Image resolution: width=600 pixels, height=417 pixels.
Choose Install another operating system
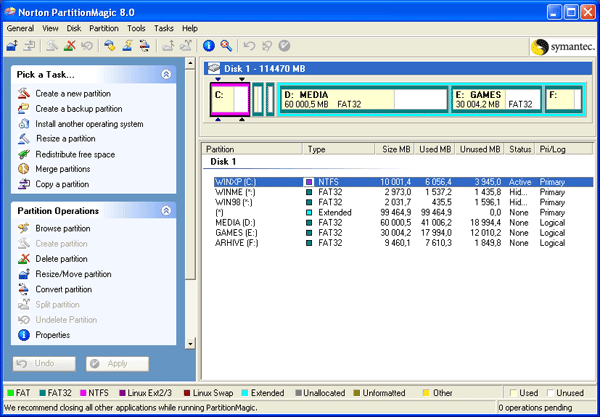(x=80, y=124)
